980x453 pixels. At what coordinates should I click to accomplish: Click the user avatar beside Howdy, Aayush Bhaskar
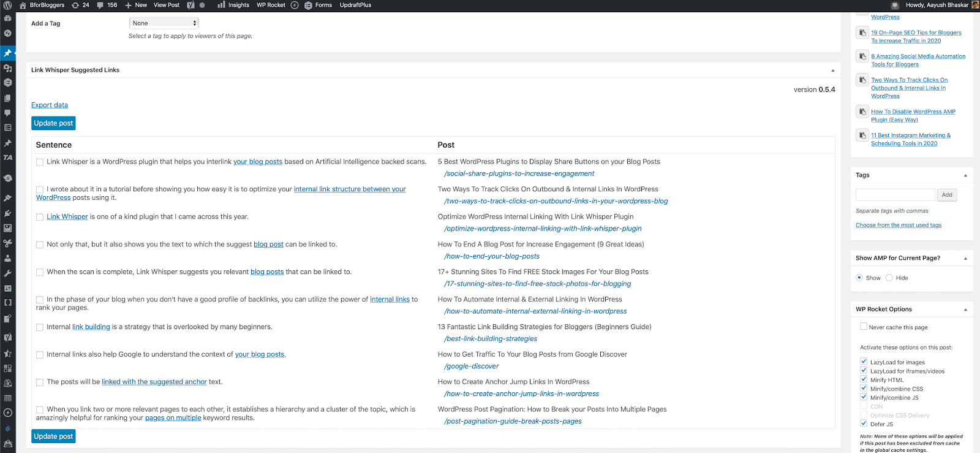click(x=975, y=5)
